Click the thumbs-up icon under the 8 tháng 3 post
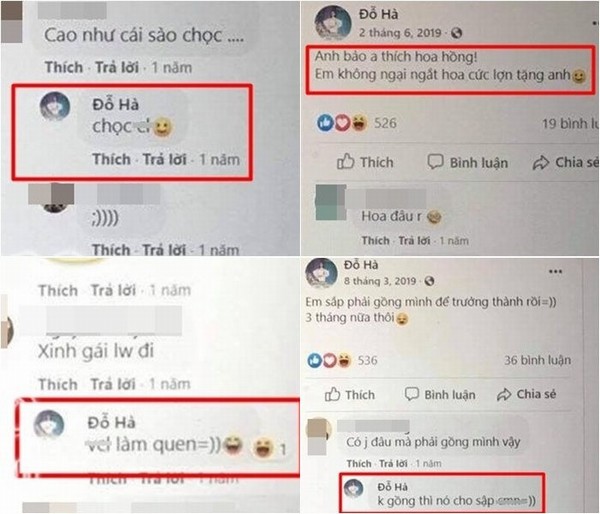The height and width of the screenshot is (514, 600). pos(332,394)
